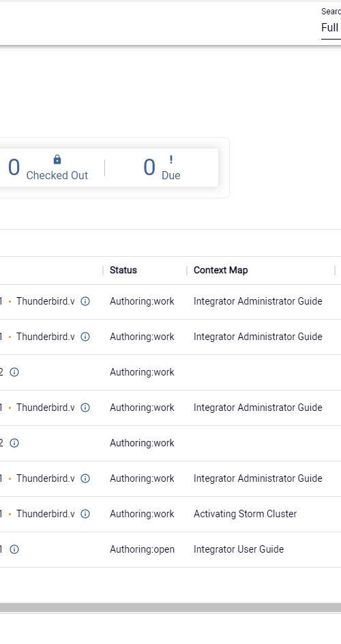
Task: Click the Authoring:open status cell
Action: (x=142, y=549)
